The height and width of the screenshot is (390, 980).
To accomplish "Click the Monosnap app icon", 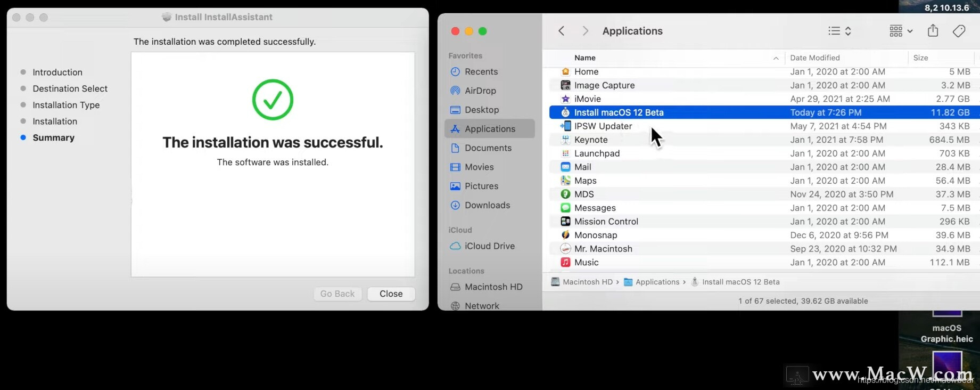I will click(x=565, y=235).
